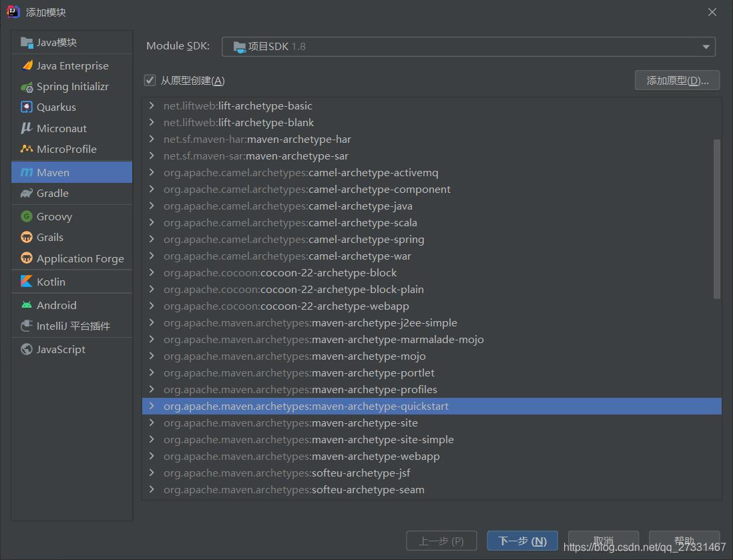Click the SDK folder icon in Module SDK field
Viewport: 733px width, 560px height.
pyautogui.click(x=240, y=47)
